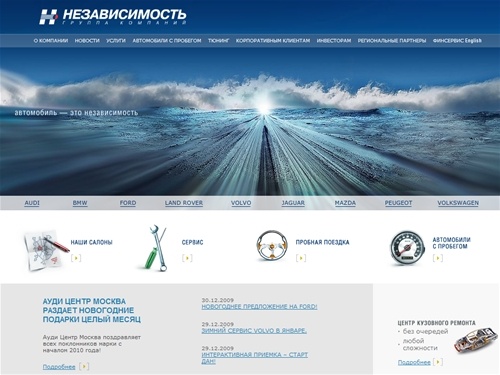Open news Зимний сервис Volvo в январе
The width and height of the screenshot is (500, 375).
[254, 331]
